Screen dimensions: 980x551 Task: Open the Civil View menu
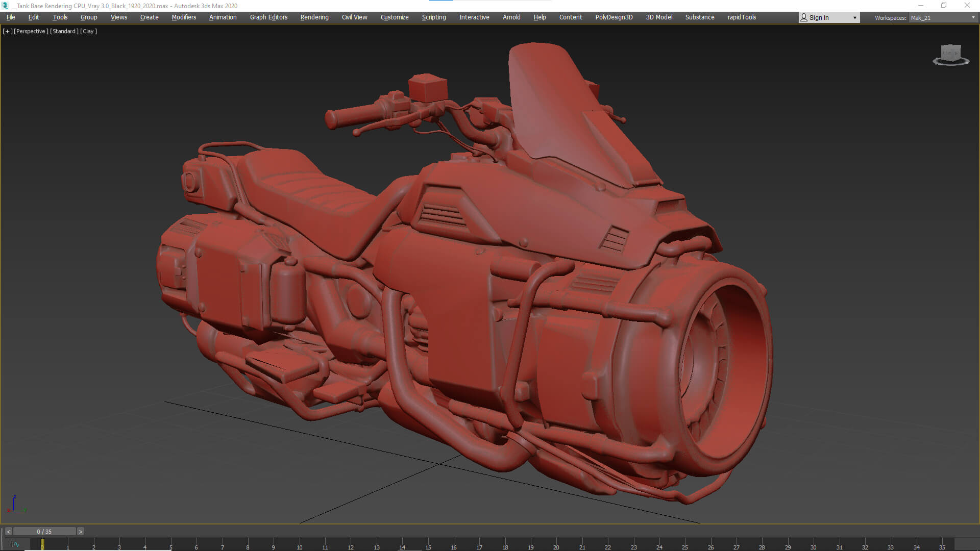pyautogui.click(x=354, y=17)
